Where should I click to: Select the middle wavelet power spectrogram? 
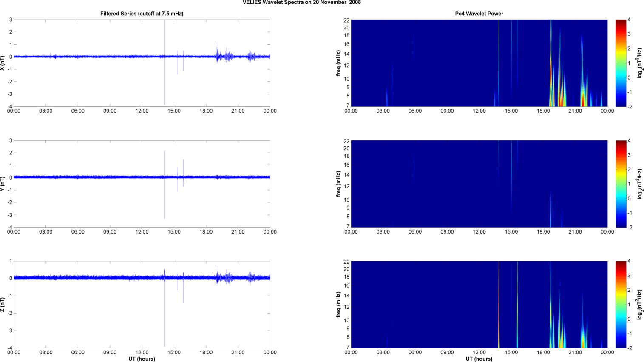click(479, 184)
